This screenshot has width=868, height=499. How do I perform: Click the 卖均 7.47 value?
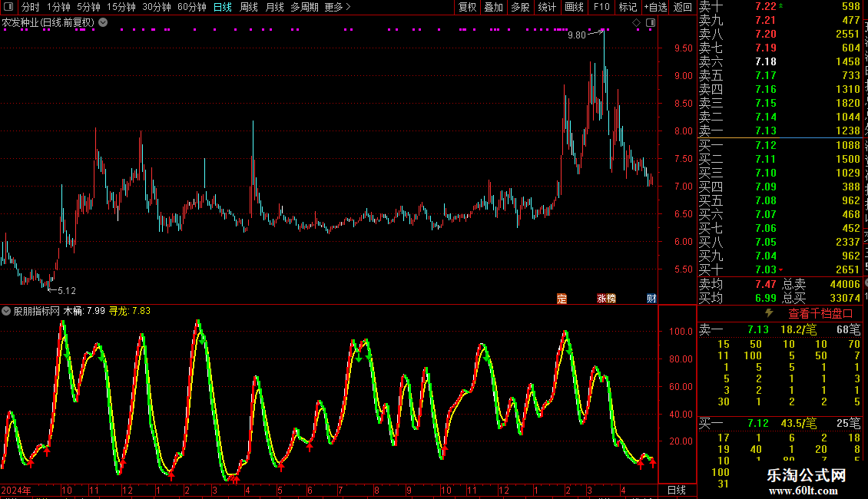[766, 284]
